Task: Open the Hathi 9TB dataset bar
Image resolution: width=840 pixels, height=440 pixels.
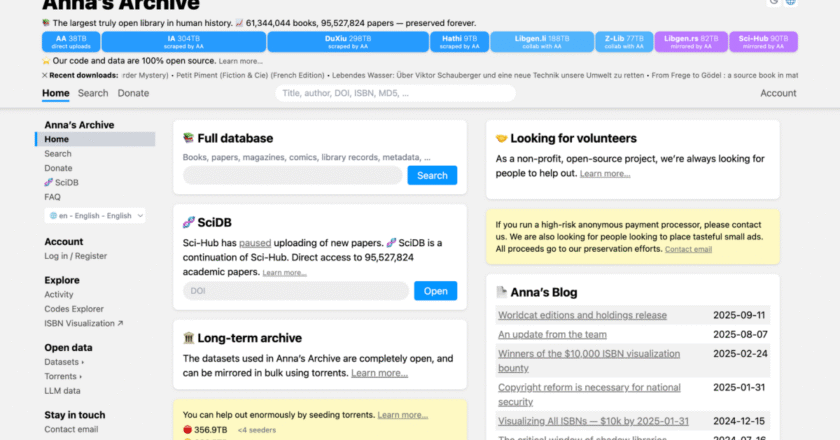Action: (459, 42)
